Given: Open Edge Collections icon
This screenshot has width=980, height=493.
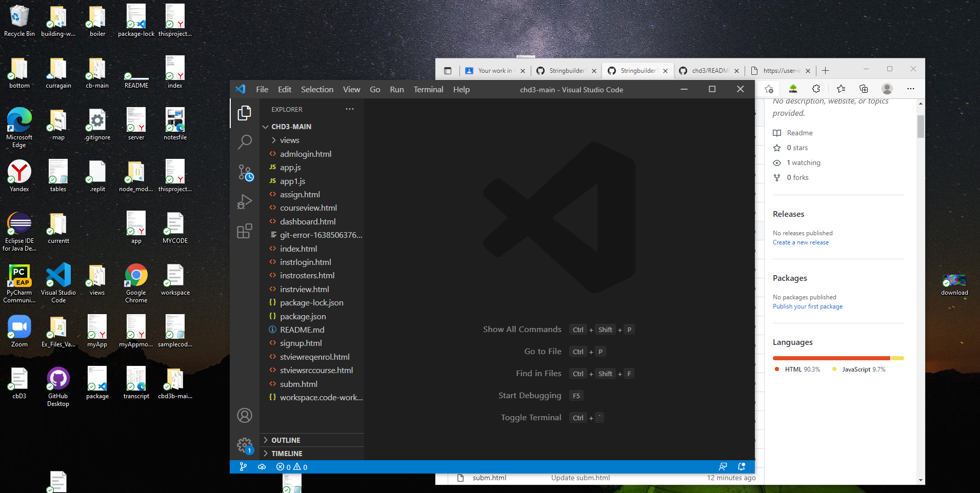Looking at the screenshot, I should coord(863,89).
